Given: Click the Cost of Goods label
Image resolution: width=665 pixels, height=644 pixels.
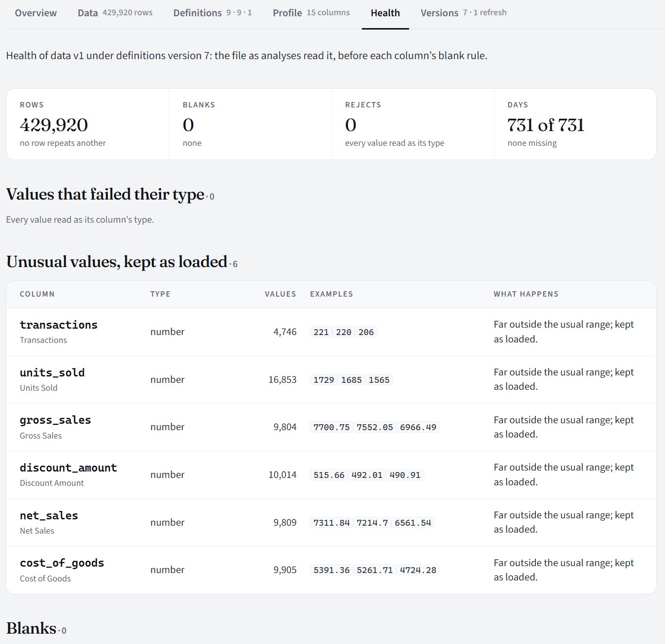Looking at the screenshot, I should tap(45, 578).
